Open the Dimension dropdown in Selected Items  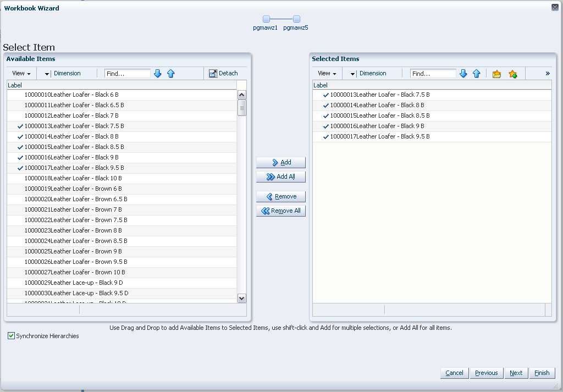[x=352, y=74]
